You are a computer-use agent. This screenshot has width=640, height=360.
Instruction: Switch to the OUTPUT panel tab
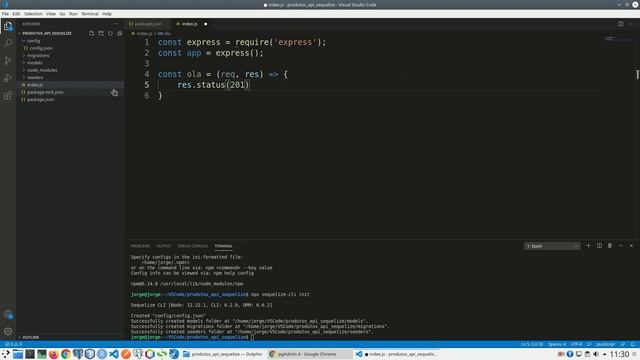[164, 246]
